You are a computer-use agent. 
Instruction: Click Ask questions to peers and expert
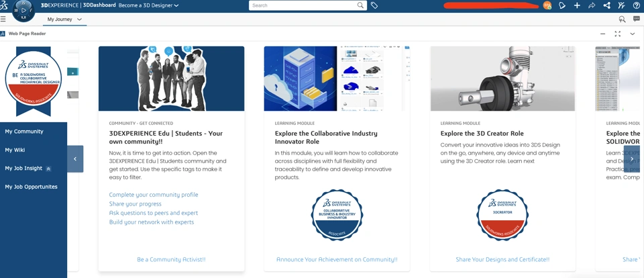point(154,213)
